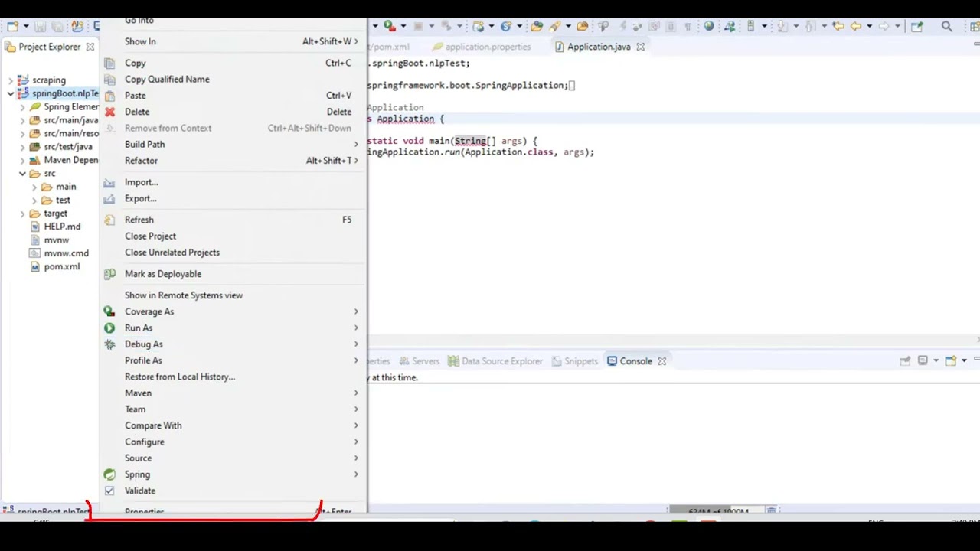
Task: Select Maven Dependencies node
Action: click(x=63, y=160)
